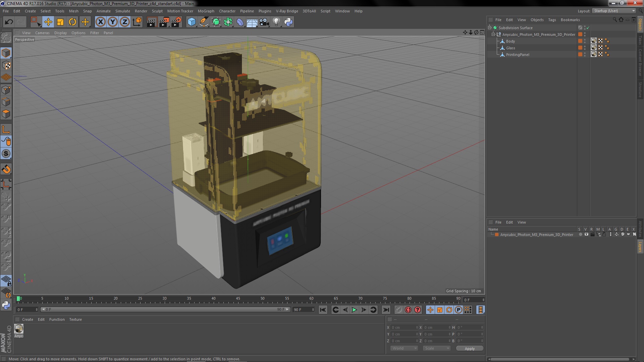Toggle Glass visibility dots
The image size is (644, 362).
(585, 48)
